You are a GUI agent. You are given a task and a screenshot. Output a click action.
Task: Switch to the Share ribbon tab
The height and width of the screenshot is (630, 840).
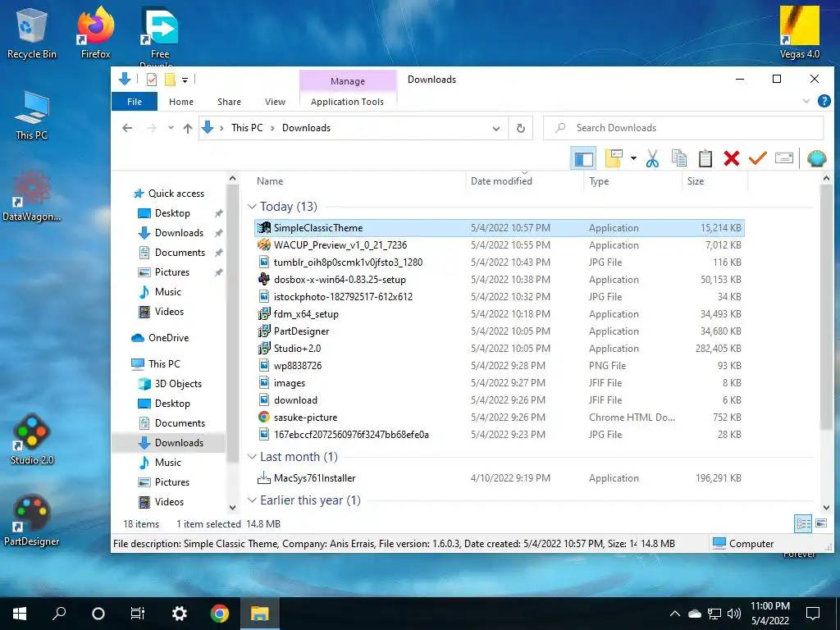click(229, 102)
